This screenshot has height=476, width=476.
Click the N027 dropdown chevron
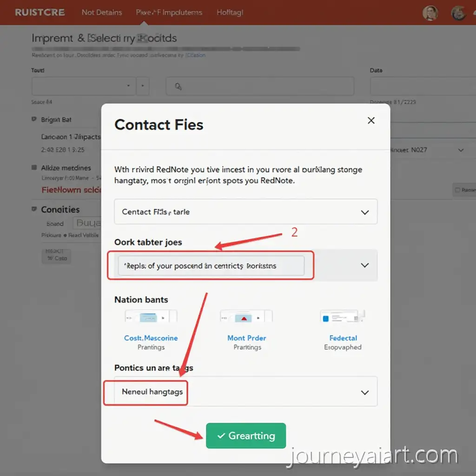[x=461, y=150]
